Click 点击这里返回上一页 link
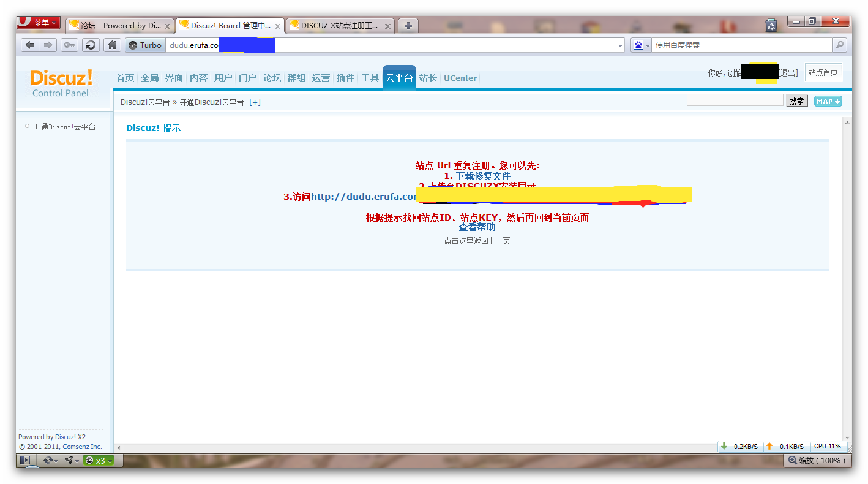This screenshot has height=484, width=868. [x=477, y=241]
